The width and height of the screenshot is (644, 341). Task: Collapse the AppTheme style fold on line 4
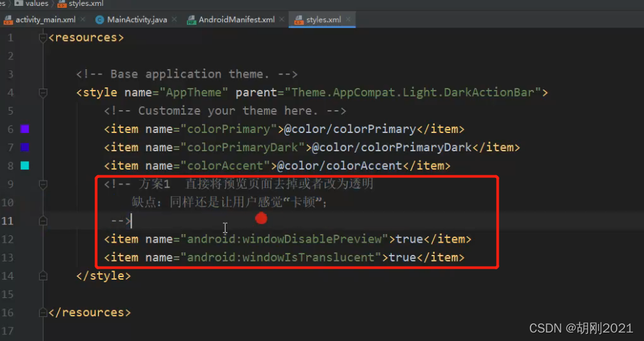[43, 93]
